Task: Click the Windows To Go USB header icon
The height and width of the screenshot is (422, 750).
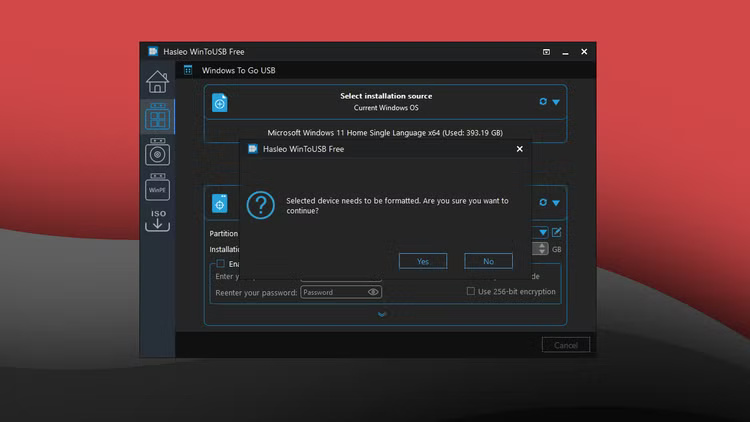Action: (x=188, y=70)
